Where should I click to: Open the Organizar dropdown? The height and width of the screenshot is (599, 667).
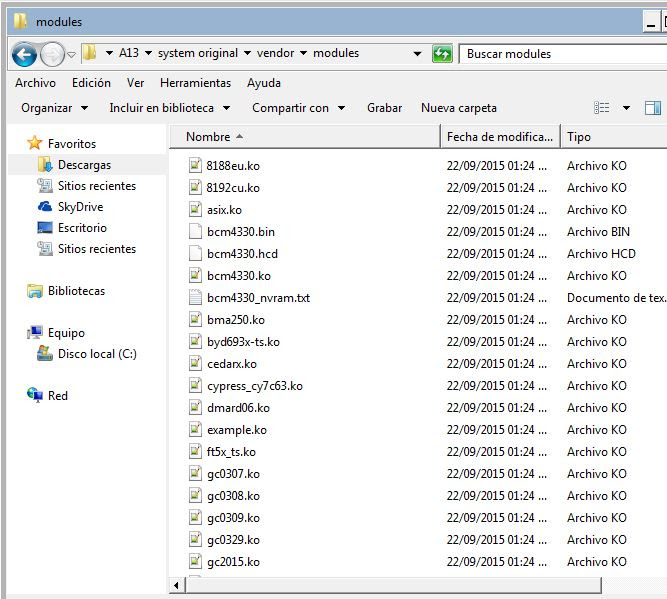point(54,108)
